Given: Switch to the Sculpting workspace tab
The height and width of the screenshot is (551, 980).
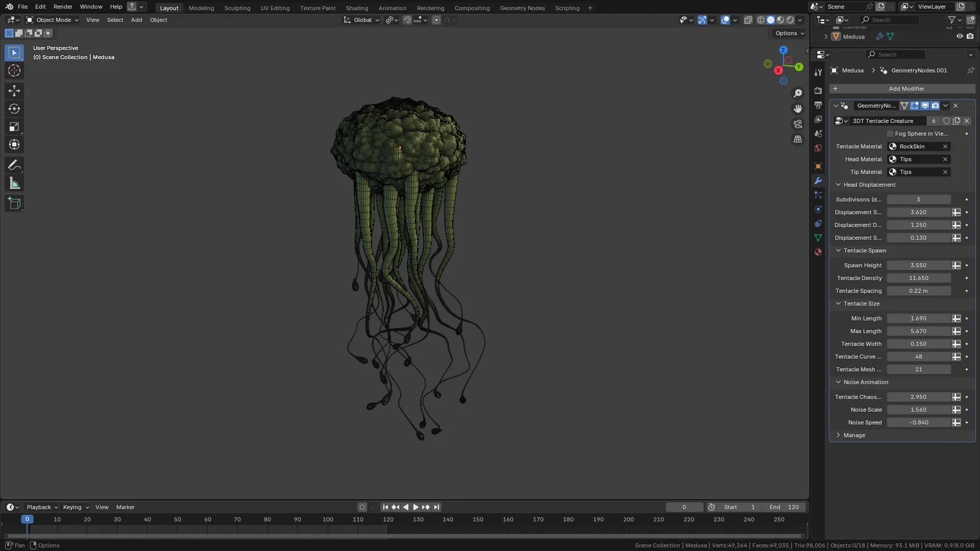Looking at the screenshot, I should [x=237, y=8].
